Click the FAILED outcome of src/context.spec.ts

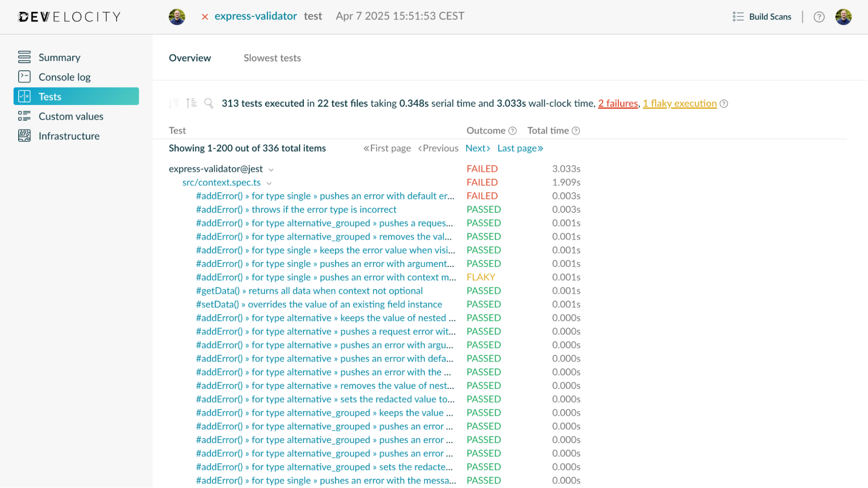coord(482,182)
